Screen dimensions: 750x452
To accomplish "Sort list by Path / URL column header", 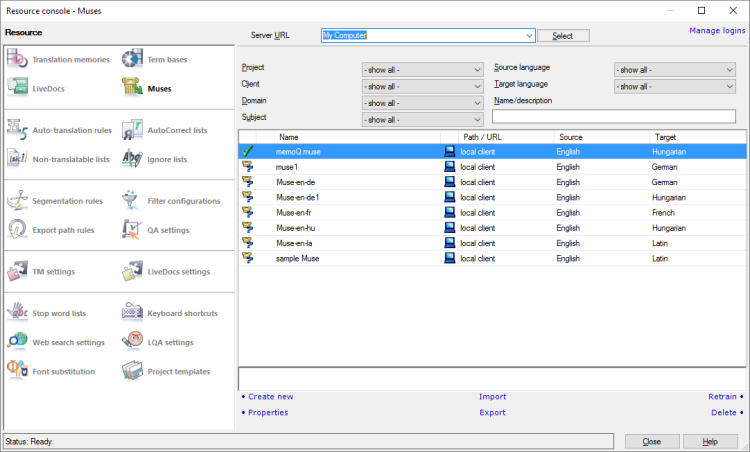I will coord(506,137).
